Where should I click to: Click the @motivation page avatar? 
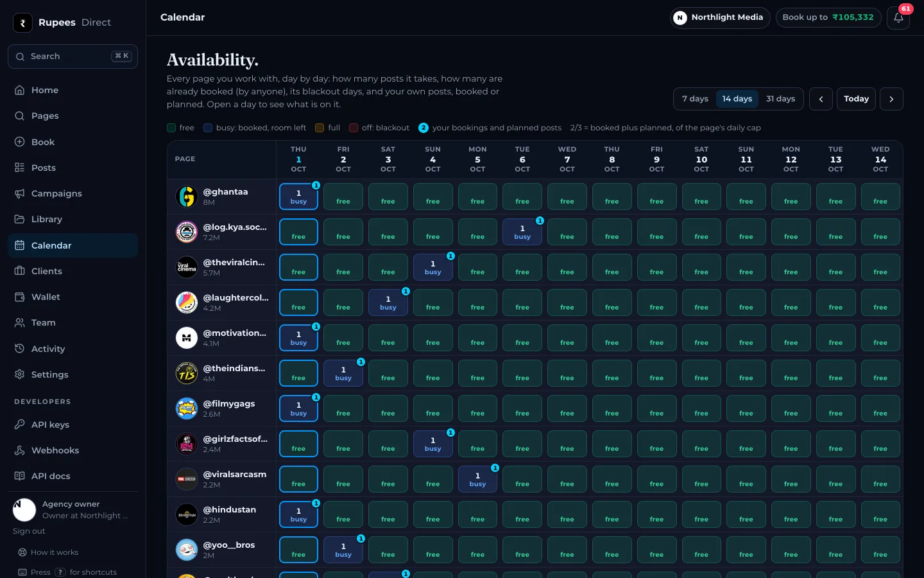click(187, 338)
